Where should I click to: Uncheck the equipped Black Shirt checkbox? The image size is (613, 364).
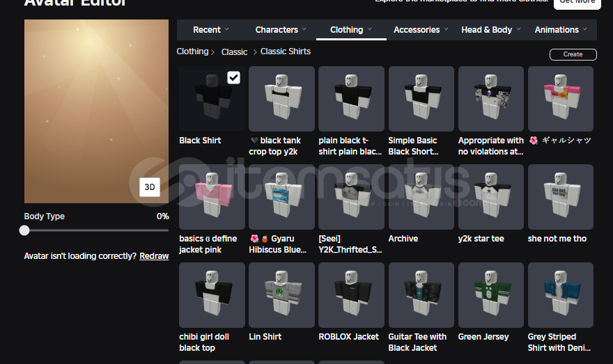(x=234, y=78)
